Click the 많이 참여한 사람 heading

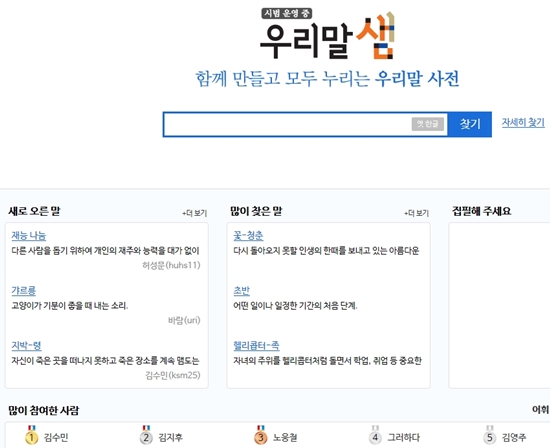44,410
